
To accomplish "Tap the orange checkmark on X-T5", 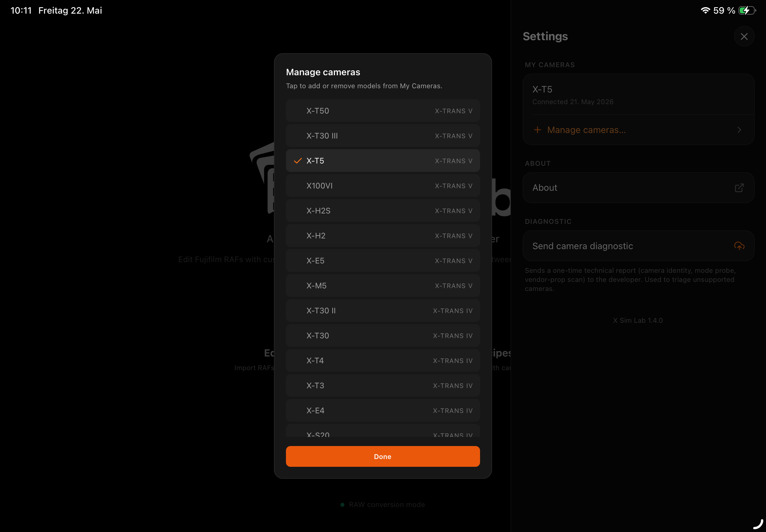I will (298, 161).
